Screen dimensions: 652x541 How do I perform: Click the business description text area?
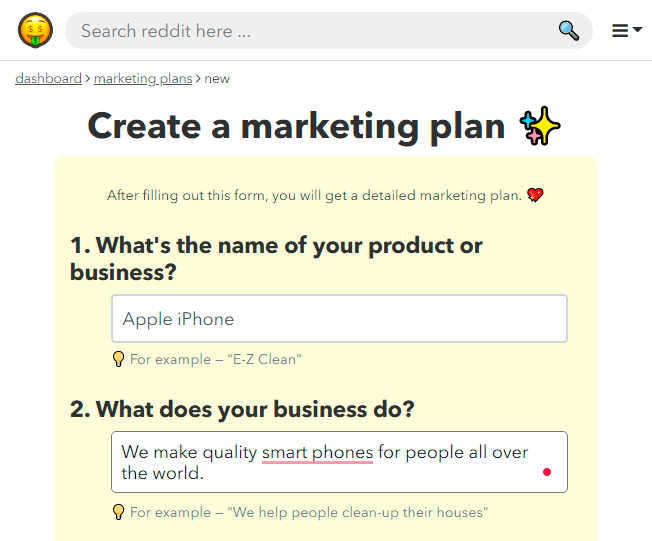tap(339, 462)
